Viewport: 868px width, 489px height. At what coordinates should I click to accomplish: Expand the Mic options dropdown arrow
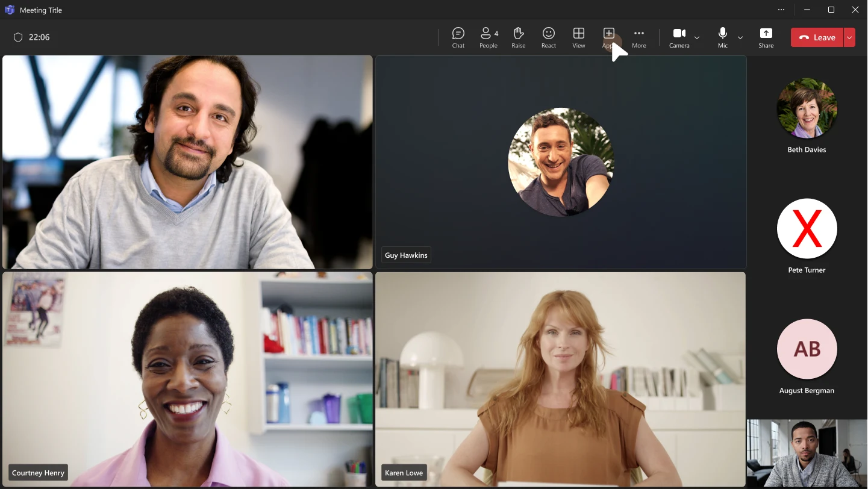pos(740,37)
